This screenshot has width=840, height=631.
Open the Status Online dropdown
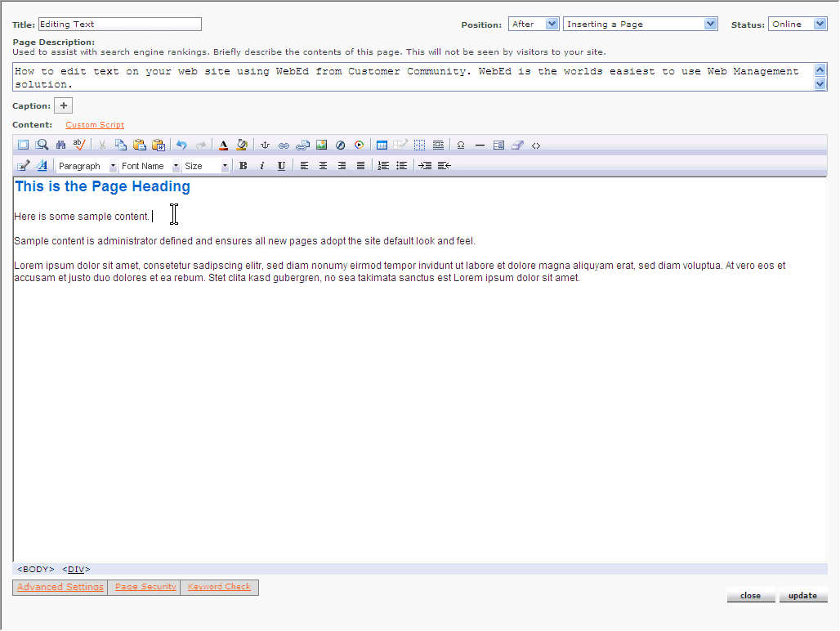[x=798, y=24]
